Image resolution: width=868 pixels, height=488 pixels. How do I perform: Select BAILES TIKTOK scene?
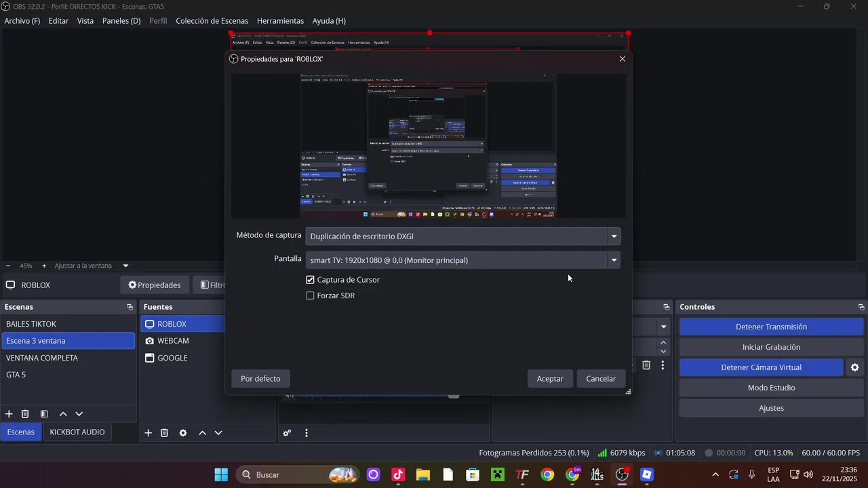click(68, 324)
